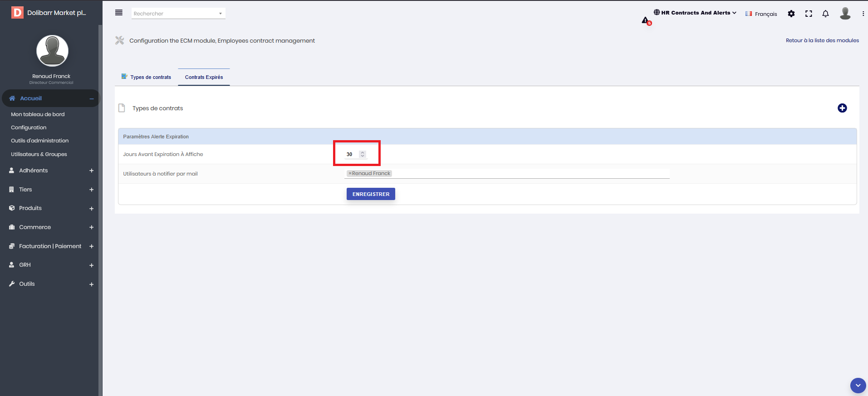Image resolution: width=868 pixels, height=396 pixels.
Task: Open Utilisateurs & Groupes
Action: click(39, 154)
